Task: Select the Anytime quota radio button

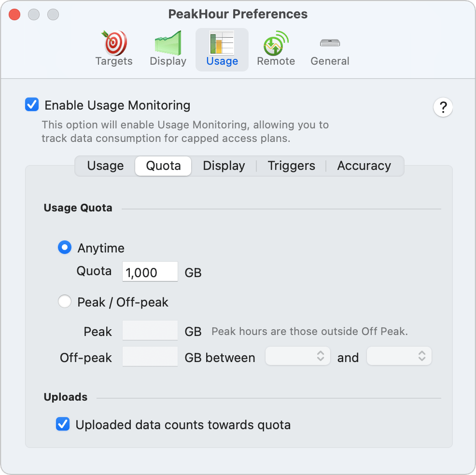Action: tap(65, 247)
